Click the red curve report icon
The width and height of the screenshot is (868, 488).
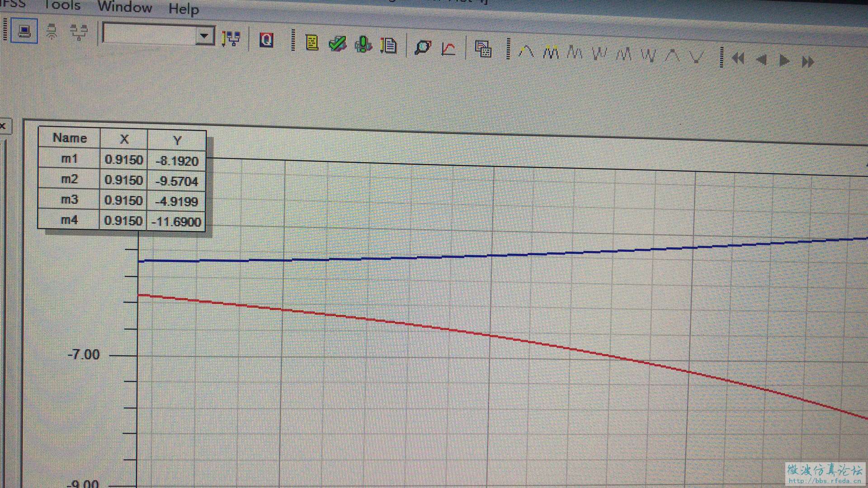coord(448,48)
